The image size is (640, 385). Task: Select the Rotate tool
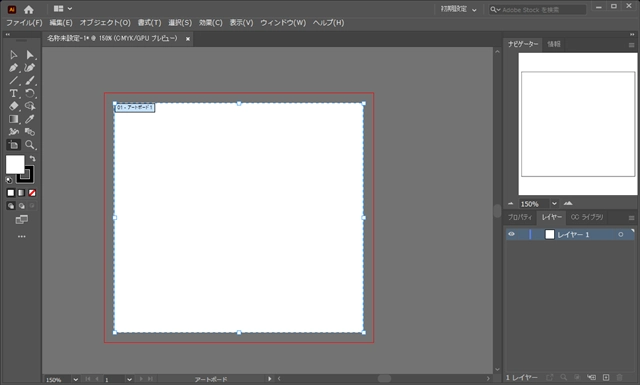coord(30,93)
